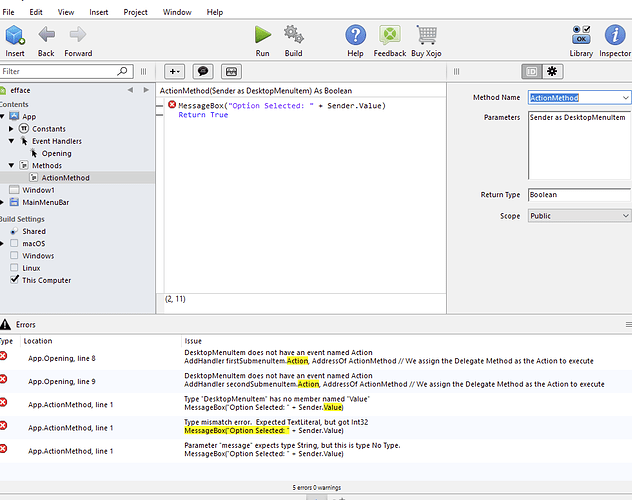
Task: Open the View menu
Action: (x=66, y=12)
